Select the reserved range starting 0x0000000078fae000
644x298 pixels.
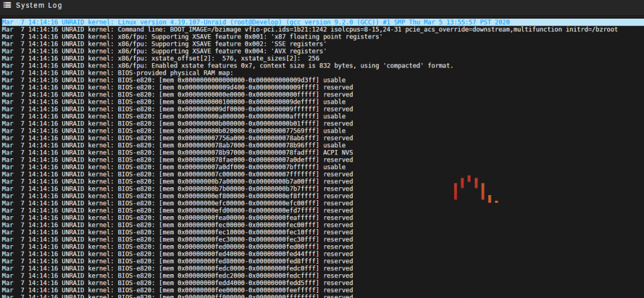178,160
